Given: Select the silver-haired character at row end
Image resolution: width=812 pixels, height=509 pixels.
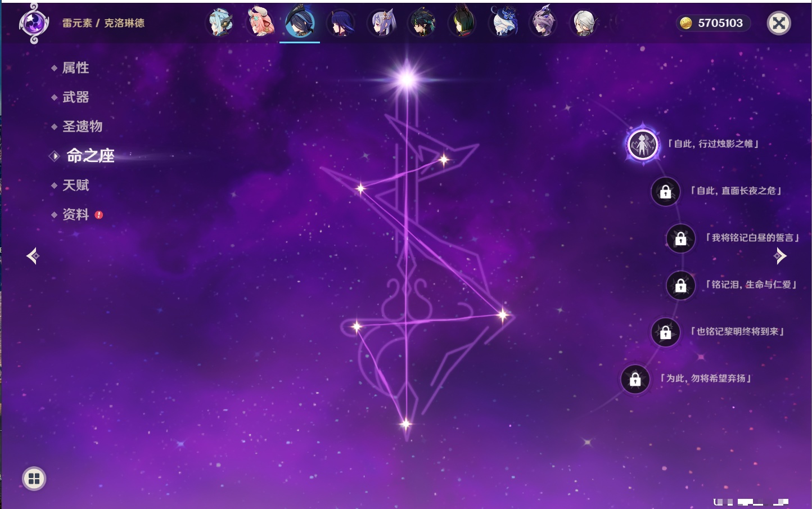Looking at the screenshot, I should (x=584, y=23).
